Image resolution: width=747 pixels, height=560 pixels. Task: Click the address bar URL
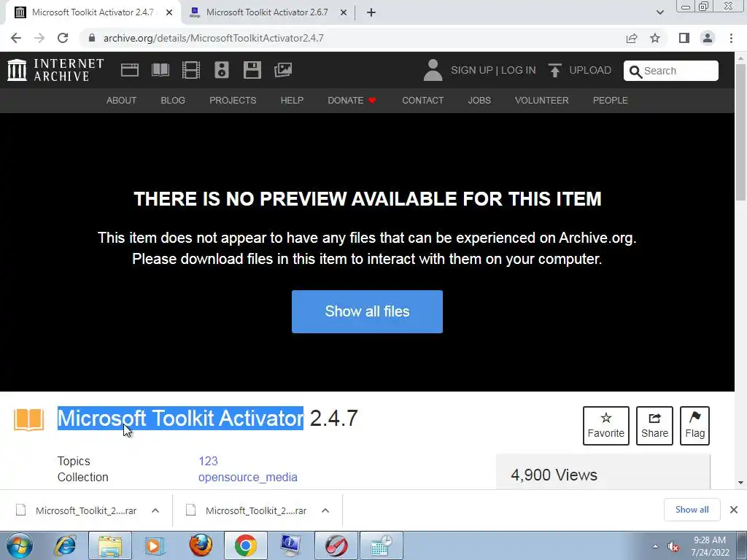coord(214,38)
